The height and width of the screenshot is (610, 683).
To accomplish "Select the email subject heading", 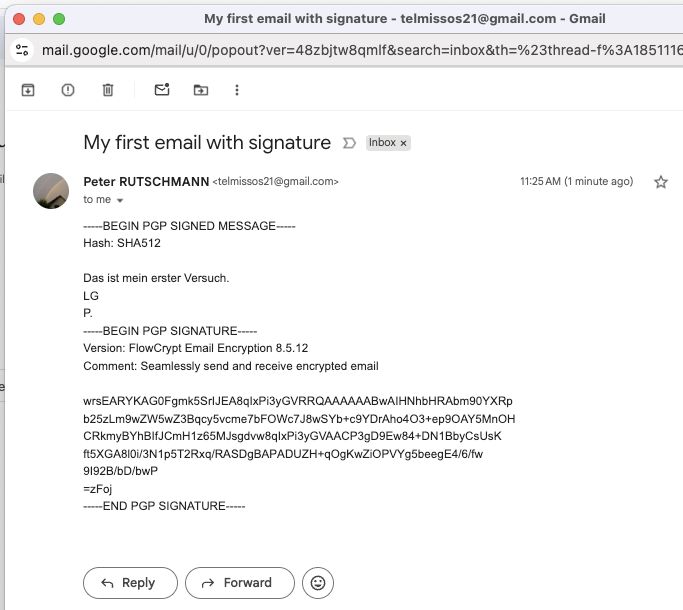I will click(207, 143).
